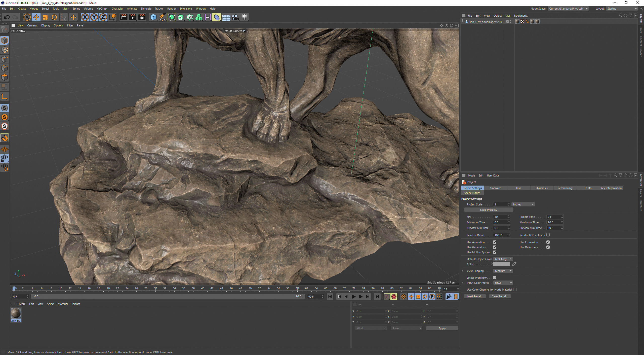The image size is (644, 355).
Task: Switch to the Dynamics tab
Action: pyautogui.click(x=541, y=188)
